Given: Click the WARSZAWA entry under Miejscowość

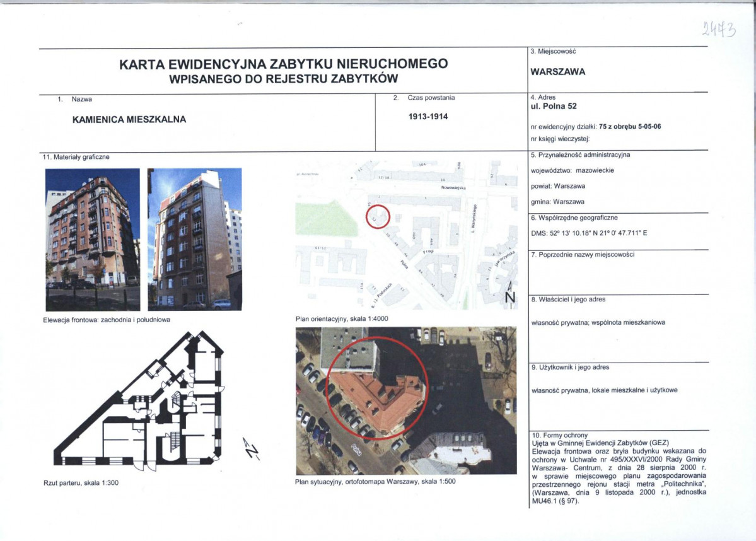Looking at the screenshot, I should tap(559, 71).
